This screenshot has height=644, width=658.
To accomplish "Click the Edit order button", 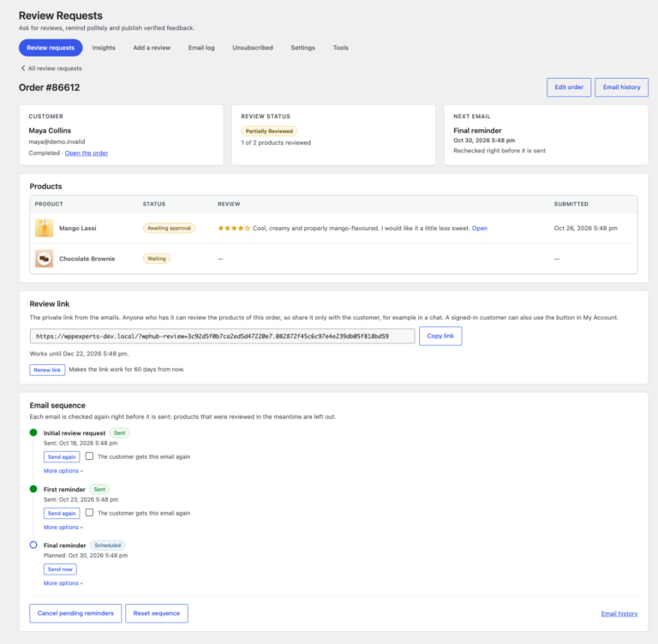I will coord(569,87).
